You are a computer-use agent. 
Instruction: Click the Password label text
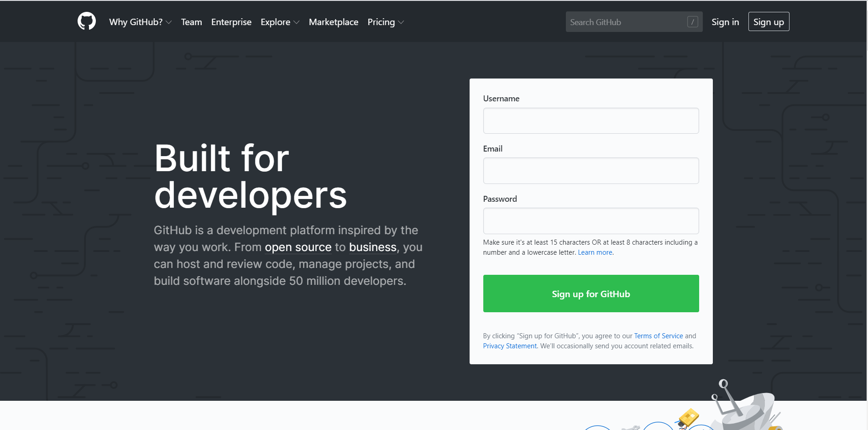(x=500, y=199)
